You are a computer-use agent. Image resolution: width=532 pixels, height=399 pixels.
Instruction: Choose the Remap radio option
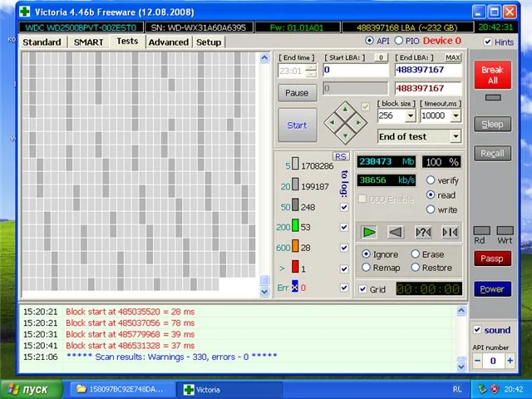point(367,268)
